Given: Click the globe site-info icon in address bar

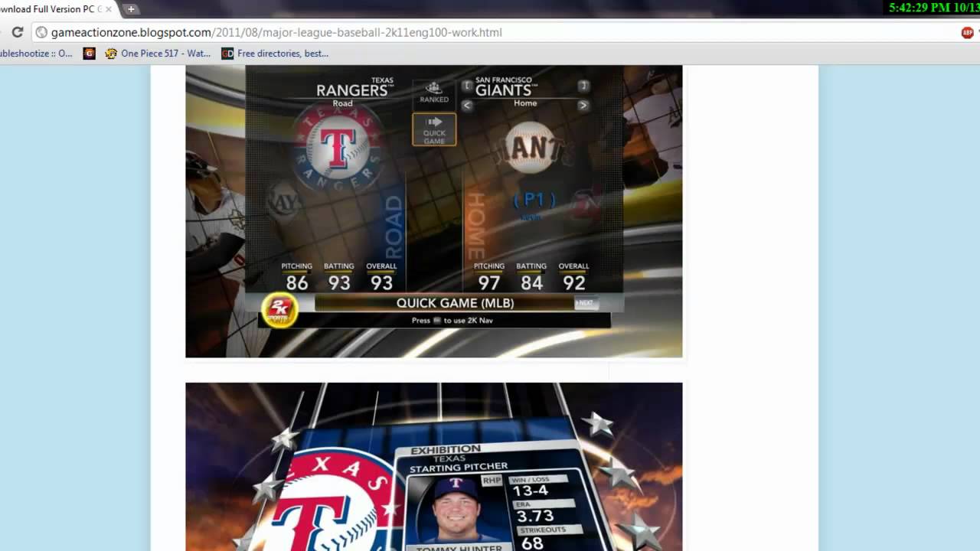Looking at the screenshot, I should coord(41,32).
